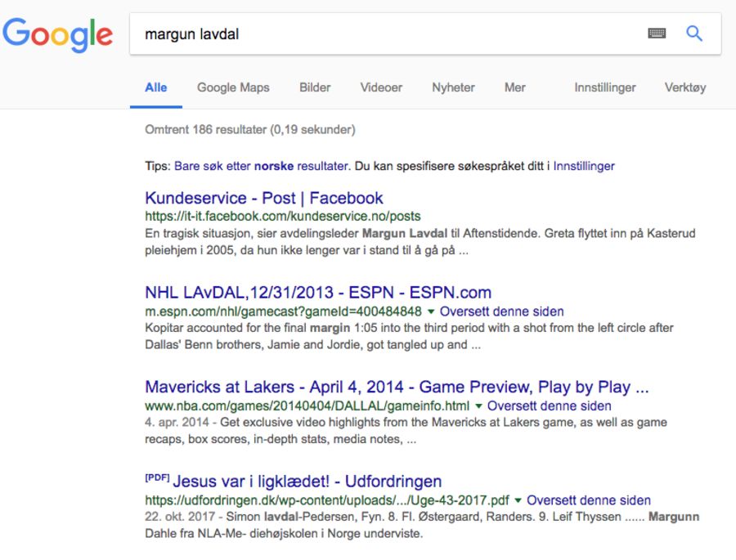Click the snippet starting '4. apr. 2014'

[406, 431]
